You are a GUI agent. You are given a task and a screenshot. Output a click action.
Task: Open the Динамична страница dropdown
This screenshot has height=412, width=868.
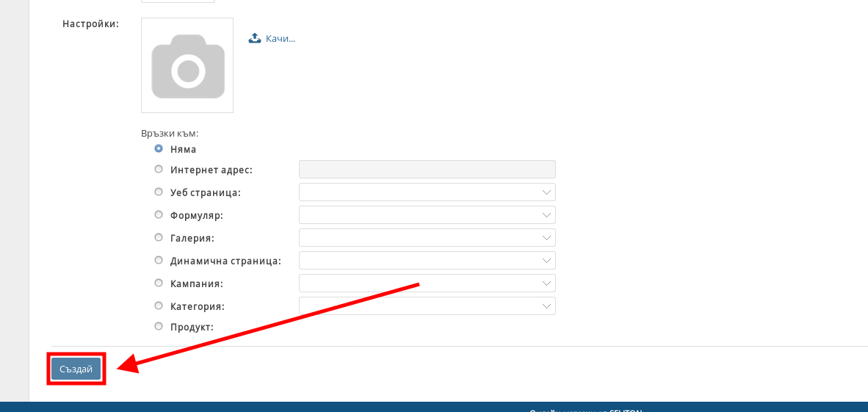click(427, 260)
